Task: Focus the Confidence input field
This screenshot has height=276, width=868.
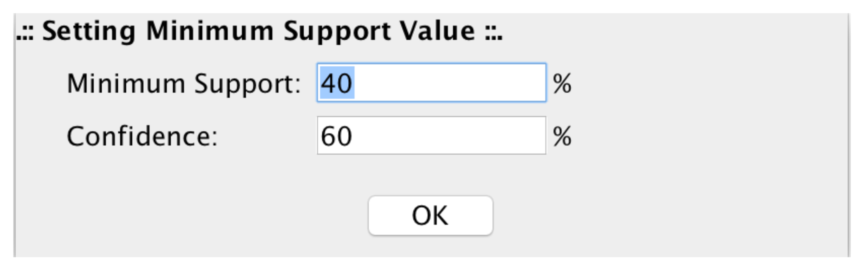Action: tap(431, 135)
